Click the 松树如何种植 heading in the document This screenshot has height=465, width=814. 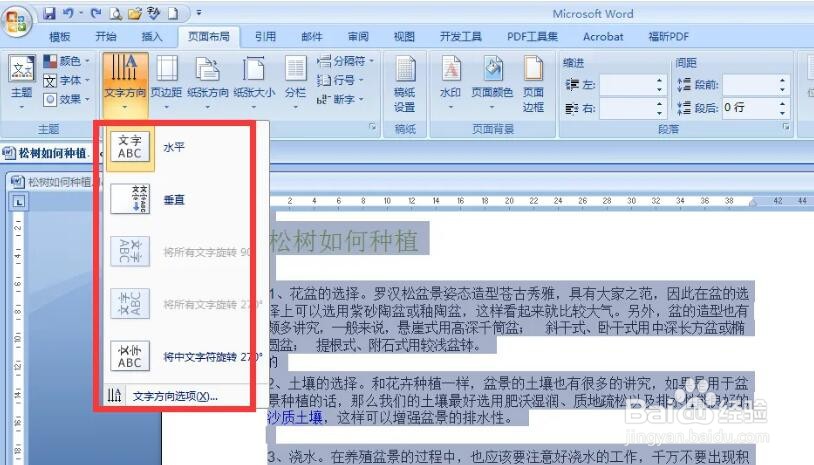[x=344, y=241]
